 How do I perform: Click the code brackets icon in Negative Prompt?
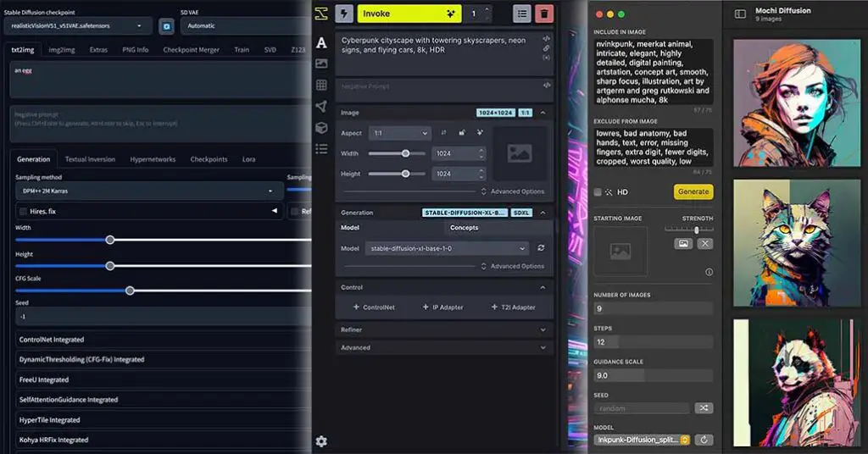click(547, 86)
